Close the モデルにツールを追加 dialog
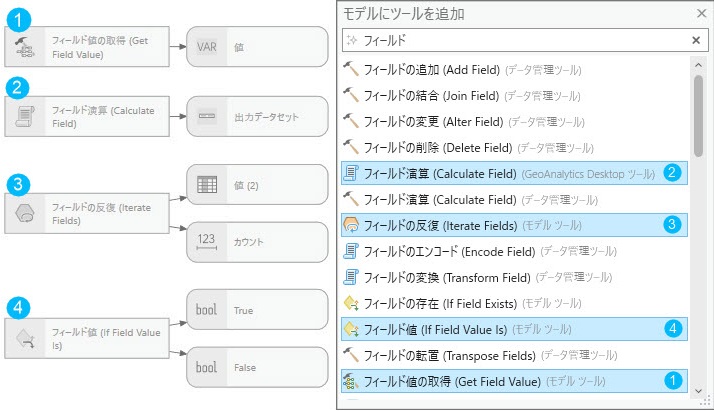Screen dimensions: 714x411 [x=701, y=14]
